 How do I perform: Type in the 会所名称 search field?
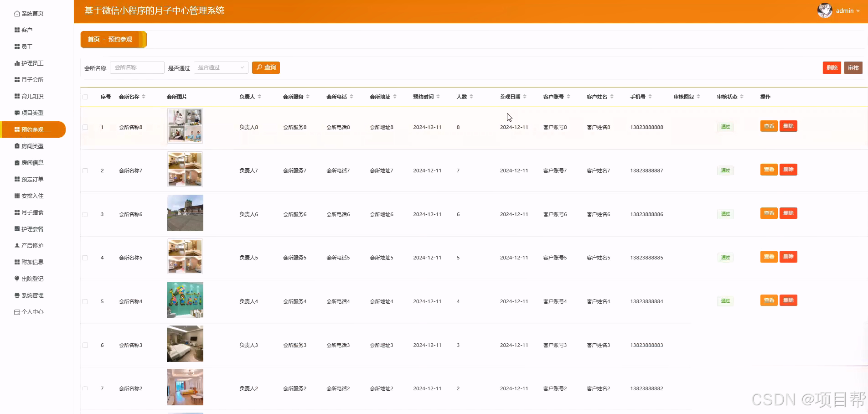(x=137, y=67)
